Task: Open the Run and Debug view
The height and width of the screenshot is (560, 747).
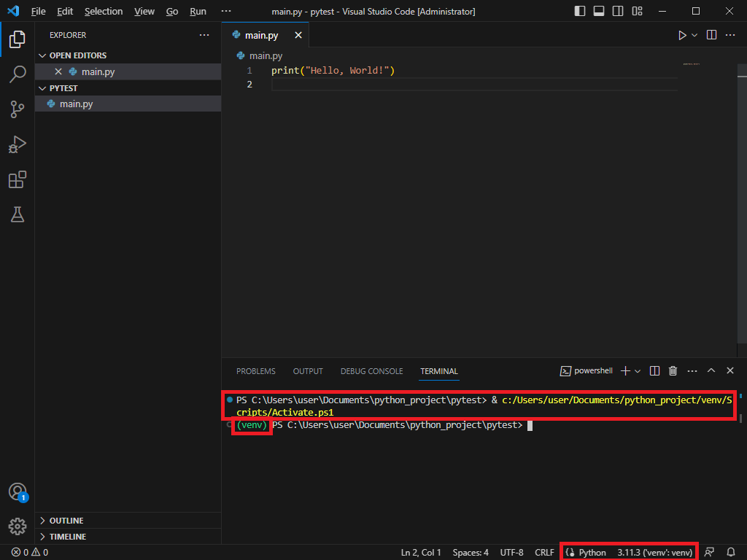Action: coord(18,144)
